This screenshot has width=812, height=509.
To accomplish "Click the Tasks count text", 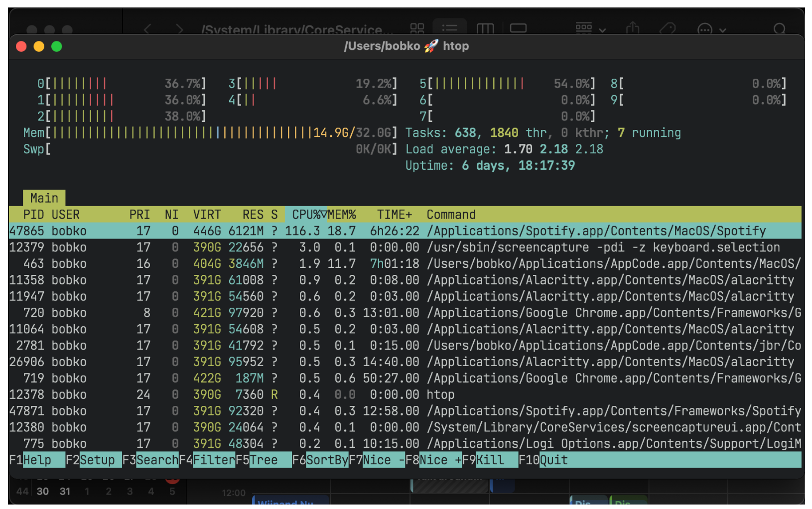I will pyautogui.click(x=543, y=133).
